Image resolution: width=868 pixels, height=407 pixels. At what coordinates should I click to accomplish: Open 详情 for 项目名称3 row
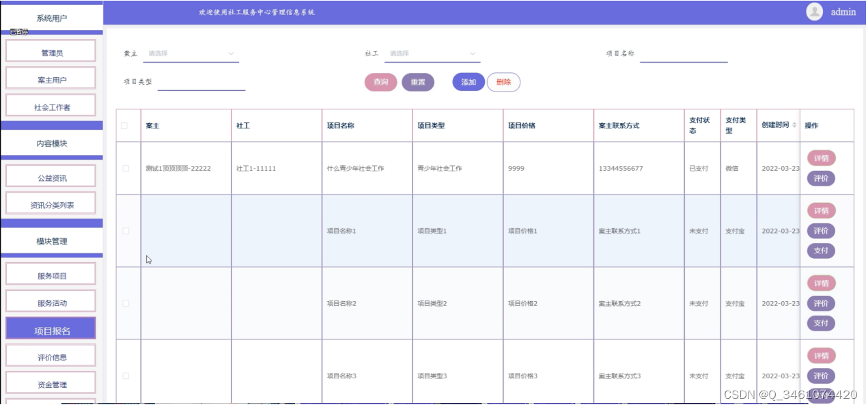coord(822,356)
